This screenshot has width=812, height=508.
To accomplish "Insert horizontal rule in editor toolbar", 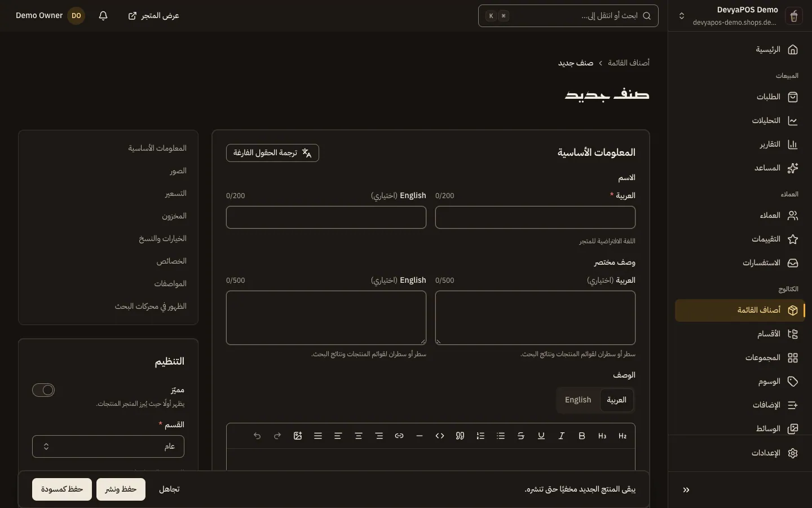I will [420, 436].
